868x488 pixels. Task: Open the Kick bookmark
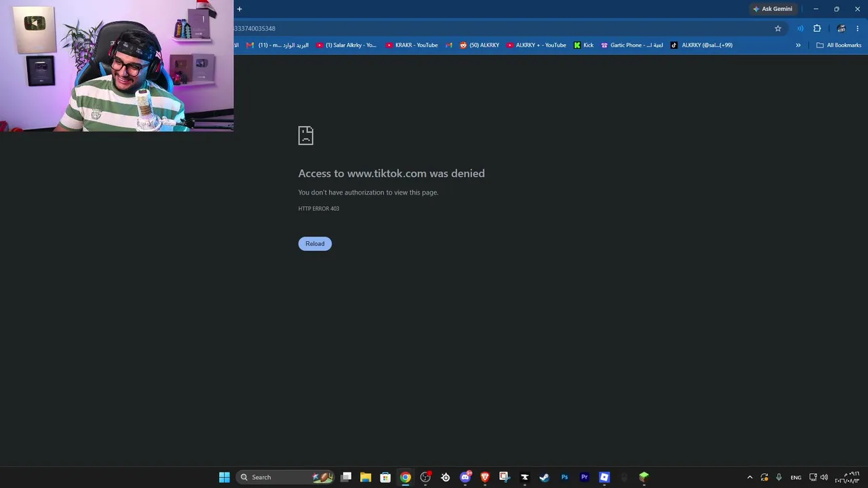[583, 45]
